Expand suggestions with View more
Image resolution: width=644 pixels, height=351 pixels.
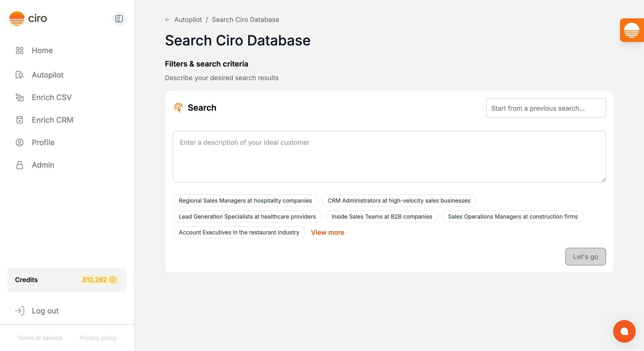tap(327, 232)
